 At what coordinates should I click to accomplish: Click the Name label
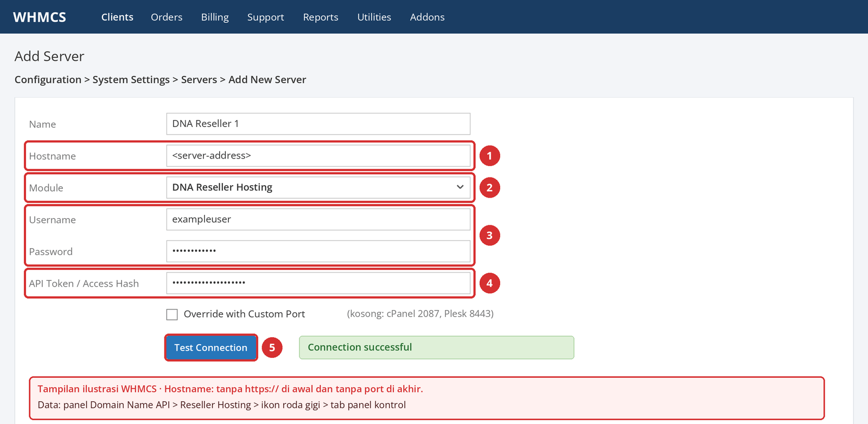pos(42,124)
